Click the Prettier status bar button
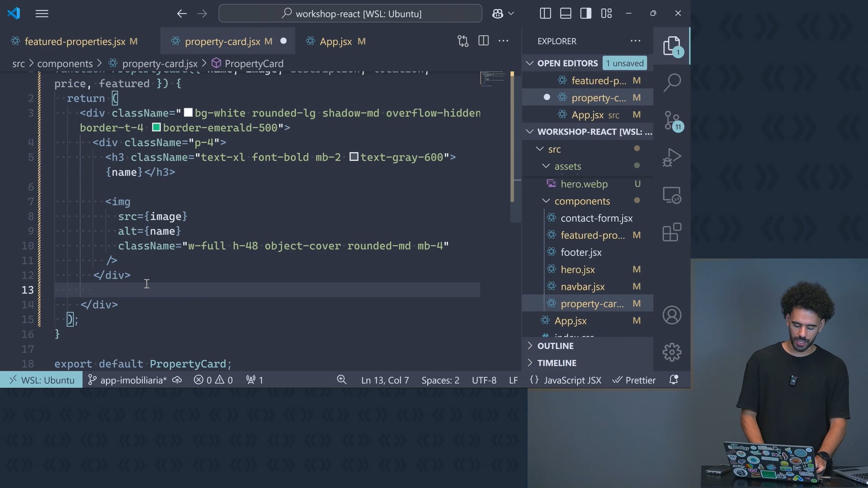The height and width of the screenshot is (488, 868). [x=634, y=380]
